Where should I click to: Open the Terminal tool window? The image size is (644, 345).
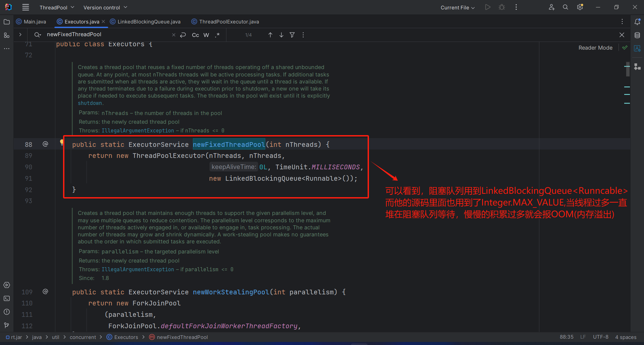pyautogui.click(x=6, y=298)
